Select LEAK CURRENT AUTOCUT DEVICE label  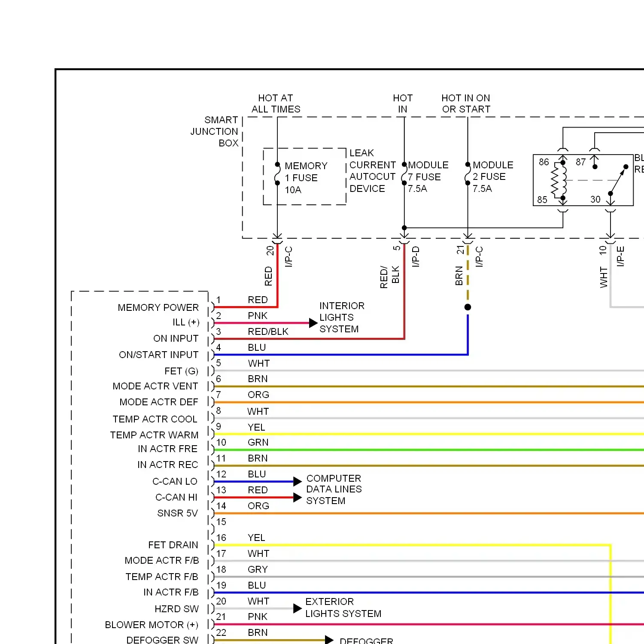[x=372, y=171]
